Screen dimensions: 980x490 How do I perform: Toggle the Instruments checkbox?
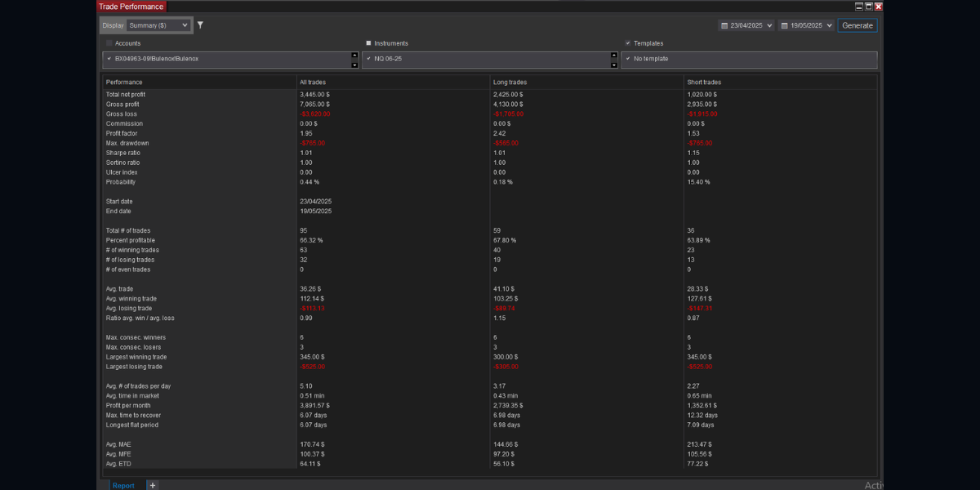click(368, 43)
